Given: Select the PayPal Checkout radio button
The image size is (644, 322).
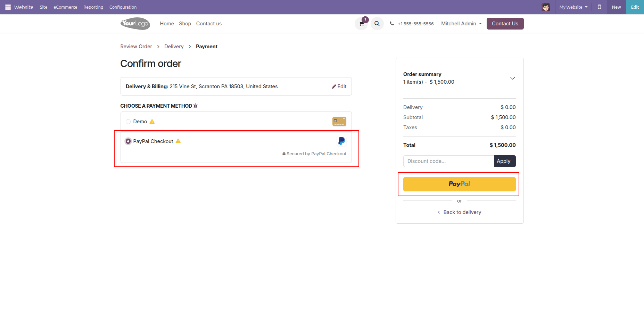Looking at the screenshot, I should (x=128, y=141).
